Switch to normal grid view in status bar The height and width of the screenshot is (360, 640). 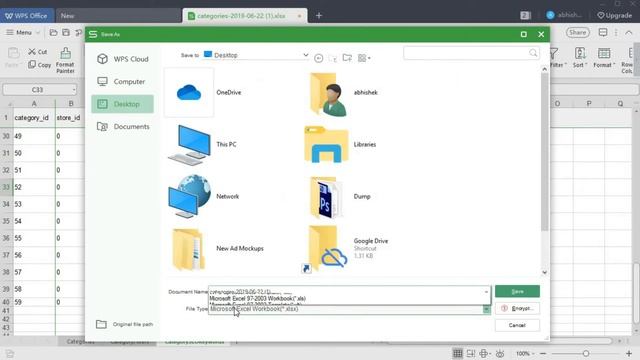458,353
